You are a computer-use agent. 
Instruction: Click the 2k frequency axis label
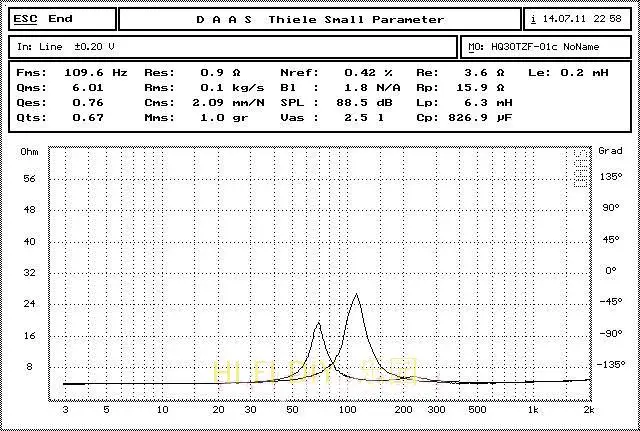(589, 410)
